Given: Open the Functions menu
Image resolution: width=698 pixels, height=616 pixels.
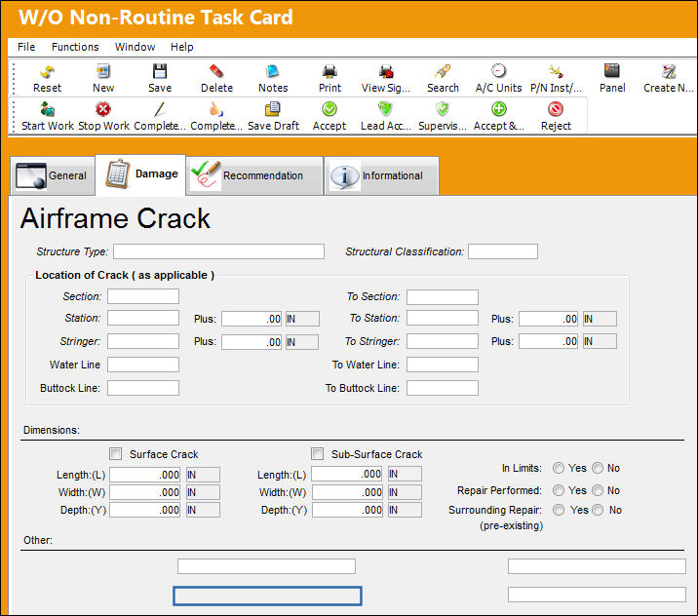Looking at the screenshot, I should click(75, 47).
